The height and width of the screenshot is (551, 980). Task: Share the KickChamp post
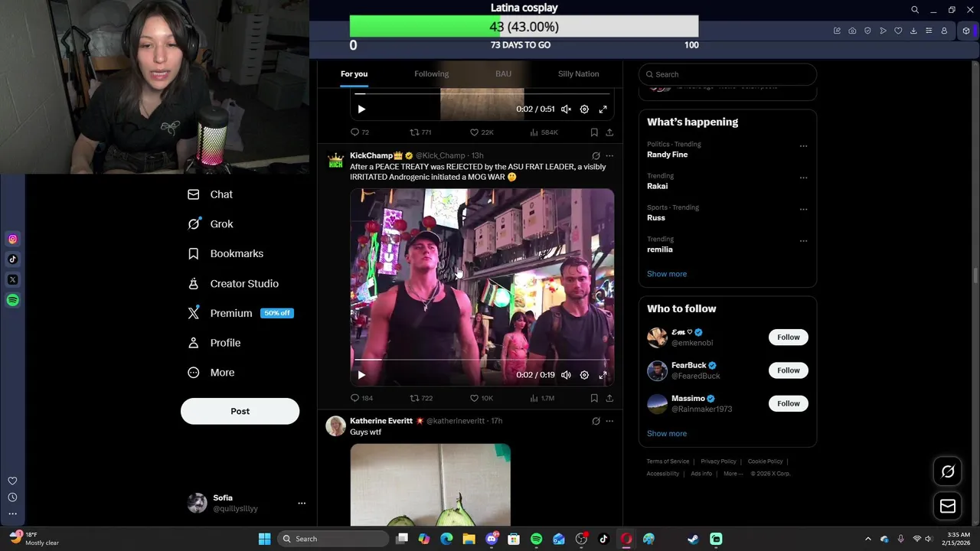point(609,398)
